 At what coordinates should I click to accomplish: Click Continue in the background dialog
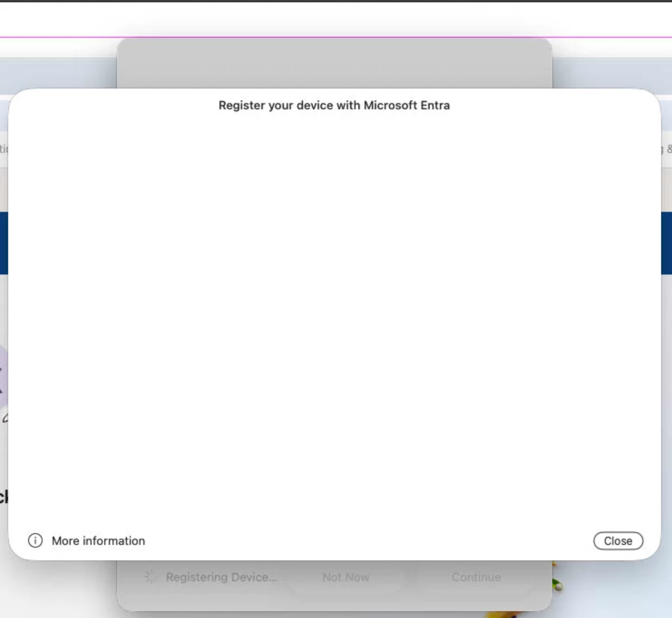476,577
